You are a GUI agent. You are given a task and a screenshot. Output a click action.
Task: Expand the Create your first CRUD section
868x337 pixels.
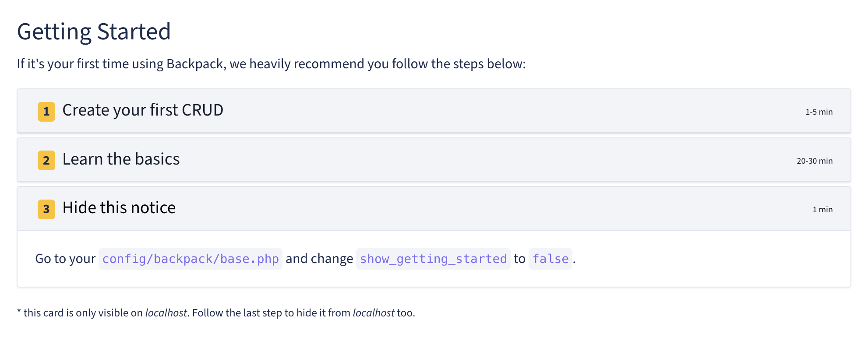143,111
